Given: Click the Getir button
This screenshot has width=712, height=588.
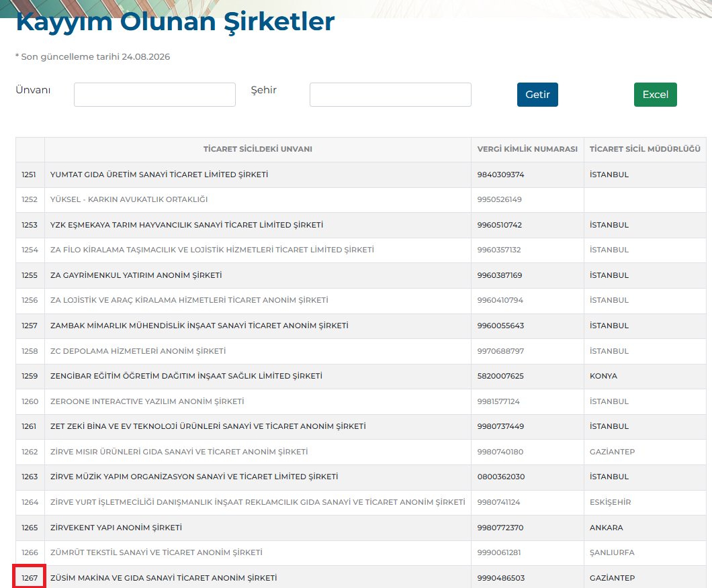Looking at the screenshot, I should [x=537, y=95].
